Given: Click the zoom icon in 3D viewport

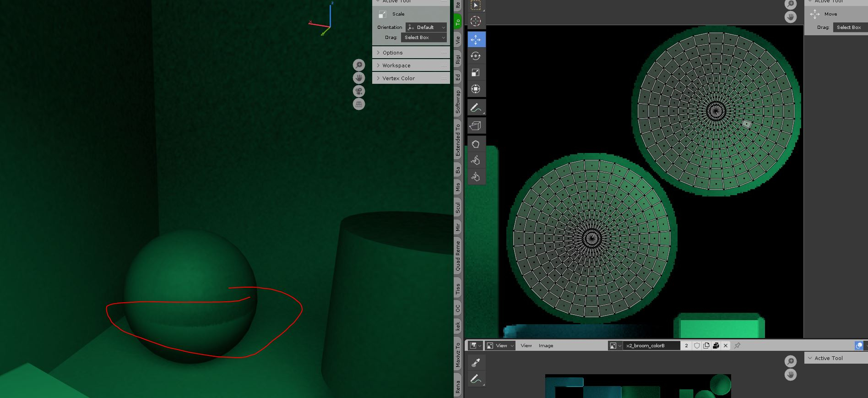Looking at the screenshot, I should click(x=359, y=65).
